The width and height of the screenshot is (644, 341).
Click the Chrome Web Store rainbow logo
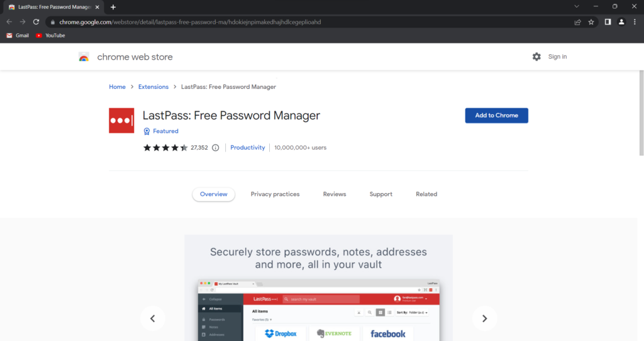pyautogui.click(x=84, y=57)
